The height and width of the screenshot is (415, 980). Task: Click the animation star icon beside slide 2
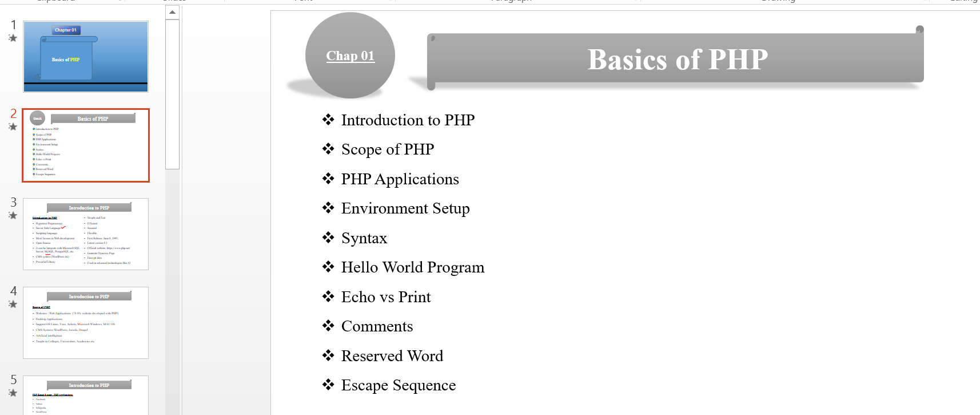[x=13, y=127]
